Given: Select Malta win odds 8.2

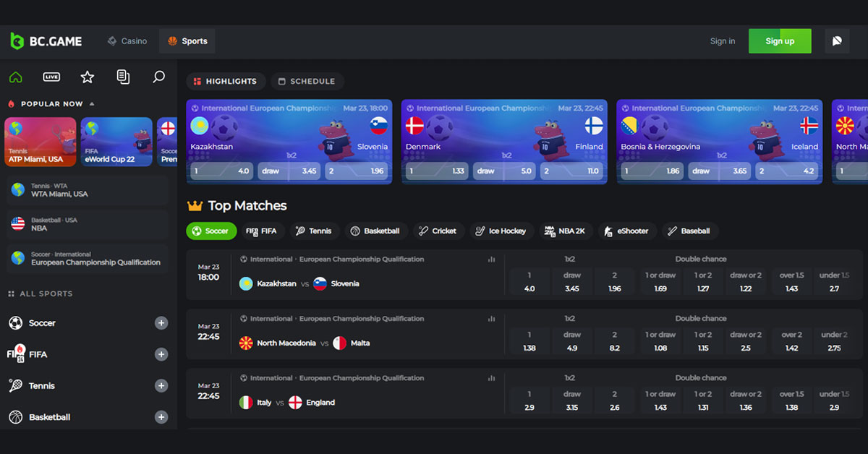Looking at the screenshot, I should [614, 341].
